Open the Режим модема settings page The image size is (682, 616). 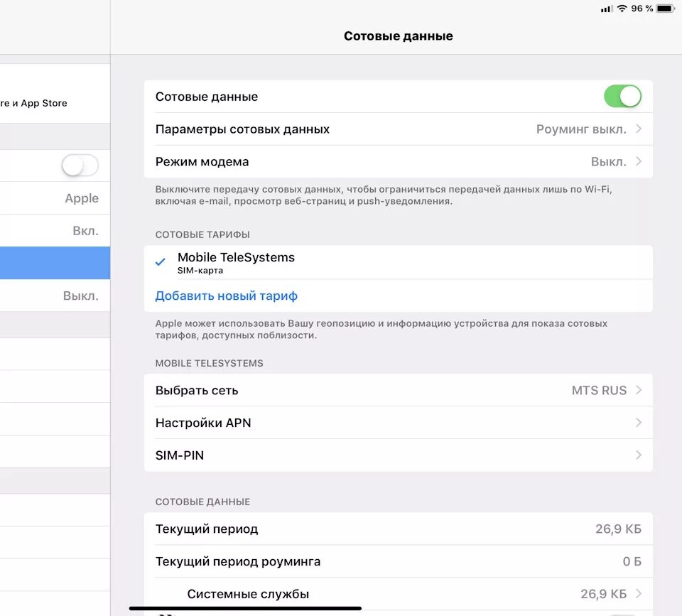(398, 161)
